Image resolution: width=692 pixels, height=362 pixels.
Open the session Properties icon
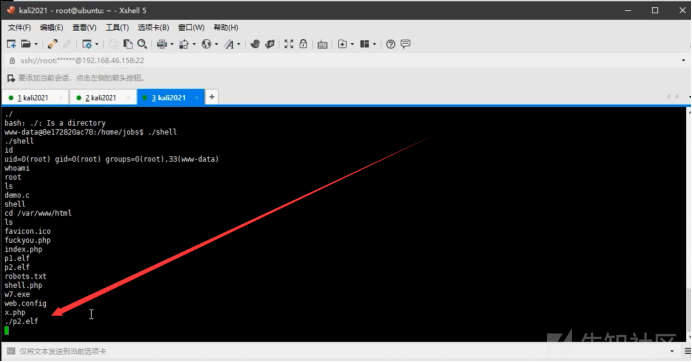click(x=87, y=44)
